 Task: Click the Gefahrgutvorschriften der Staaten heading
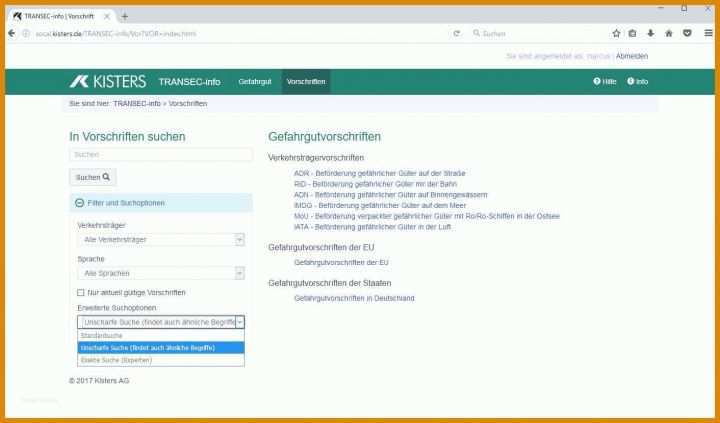coord(330,283)
